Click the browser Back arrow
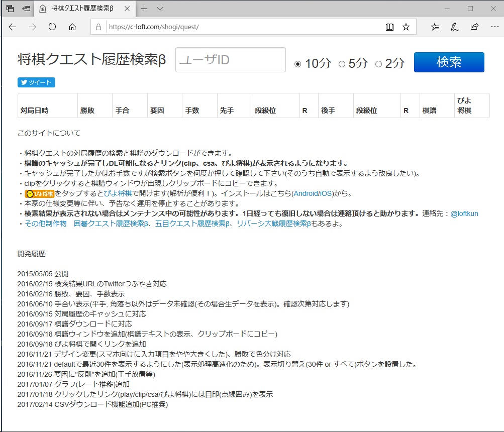This screenshot has width=504, height=432. coord(12,27)
